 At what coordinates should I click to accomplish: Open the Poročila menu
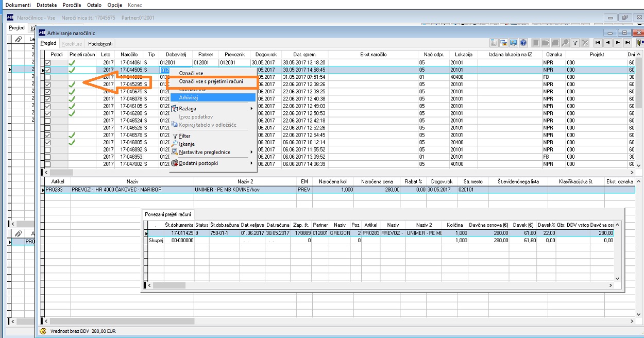(72, 5)
